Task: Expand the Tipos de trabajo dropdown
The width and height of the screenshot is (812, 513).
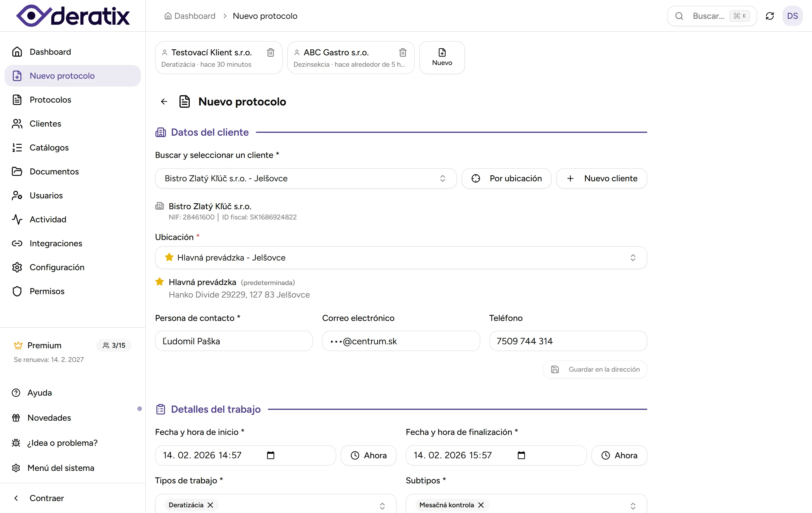Action: (382, 506)
